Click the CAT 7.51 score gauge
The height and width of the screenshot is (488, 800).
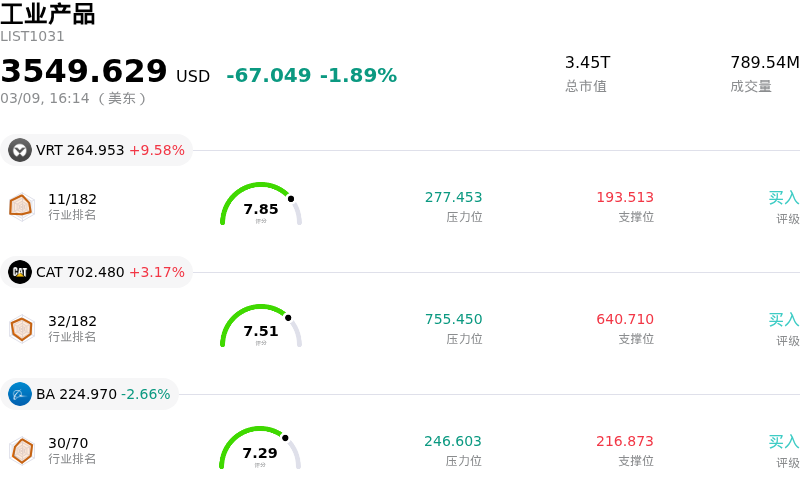point(261,328)
